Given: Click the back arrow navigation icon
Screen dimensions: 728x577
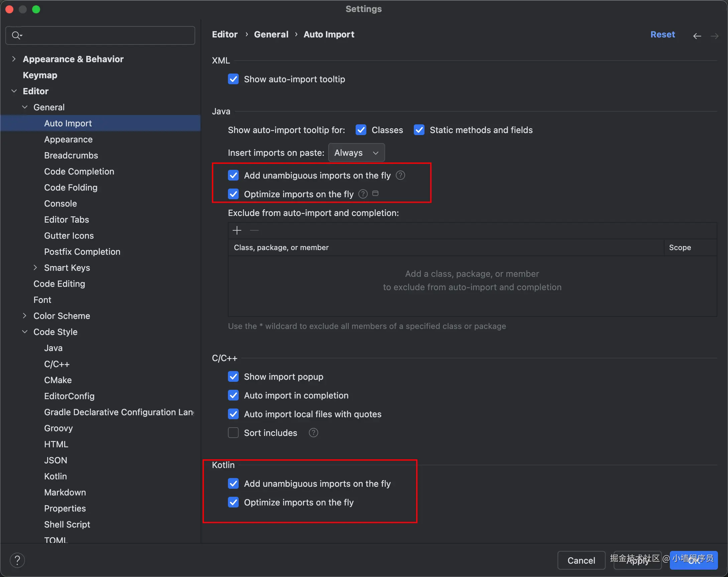Looking at the screenshot, I should coord(697,36).
